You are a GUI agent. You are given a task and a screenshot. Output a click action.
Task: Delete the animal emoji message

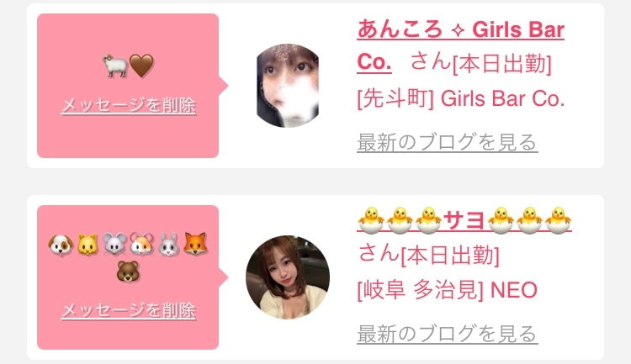point(129,310)
